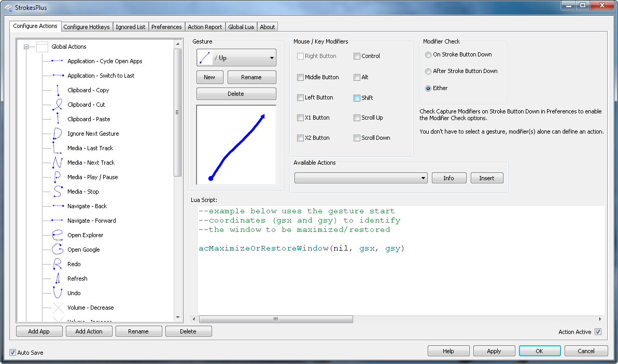The width and height of the screenshot is (618, 364).
Task: Select the Media - Next Track N icon
Action: coord(58,163)
